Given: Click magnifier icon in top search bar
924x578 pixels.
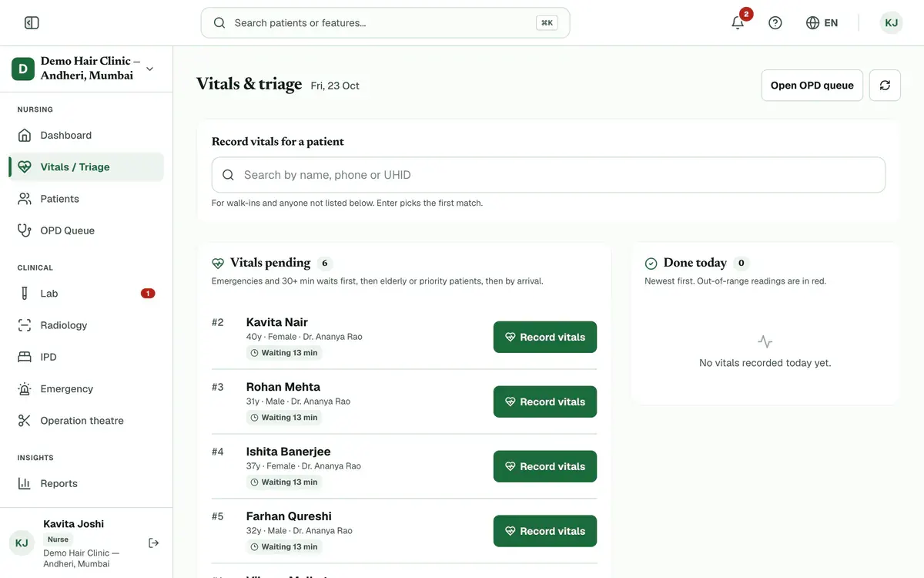Looking at the screenshot, I should click(219, 23).
